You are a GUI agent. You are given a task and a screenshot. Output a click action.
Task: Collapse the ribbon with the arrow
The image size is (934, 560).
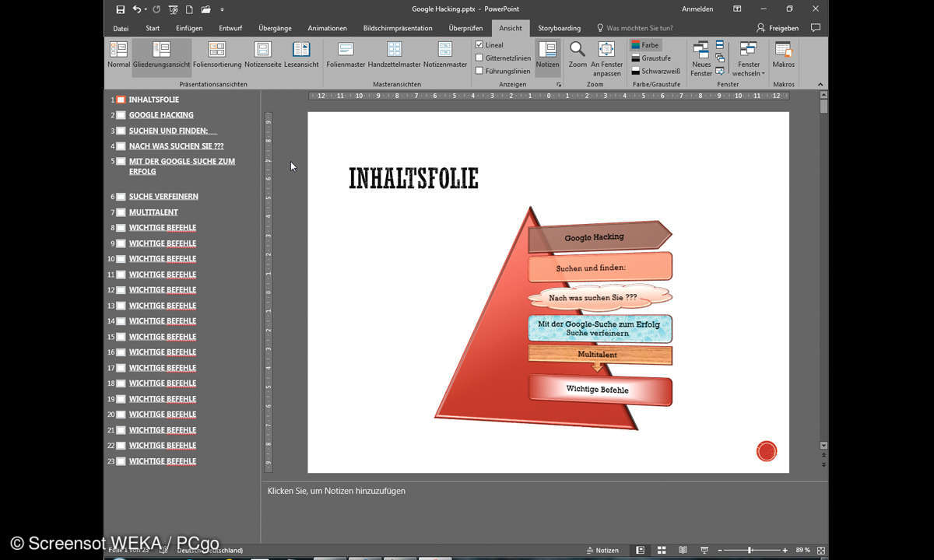[x=820, y=84]
